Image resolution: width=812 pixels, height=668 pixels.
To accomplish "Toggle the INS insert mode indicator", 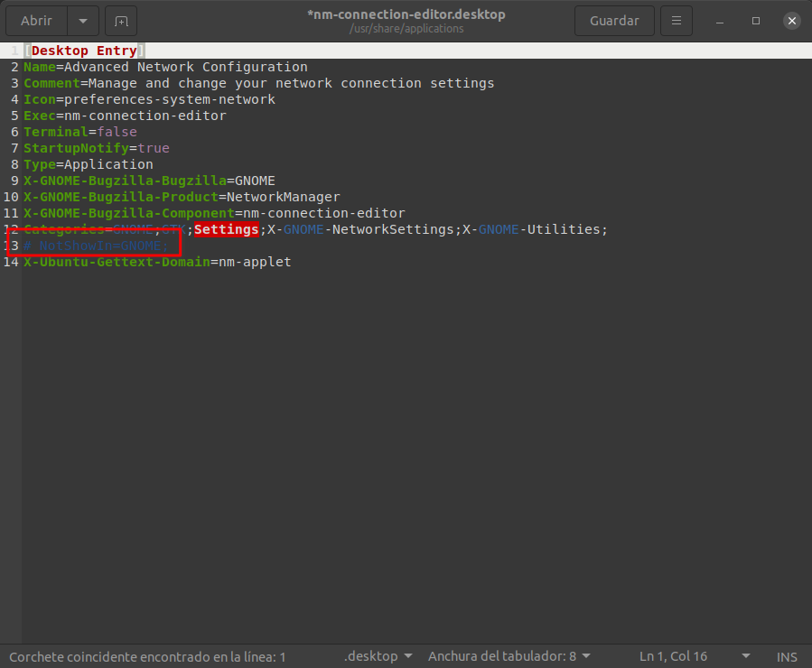I will 787,656.
